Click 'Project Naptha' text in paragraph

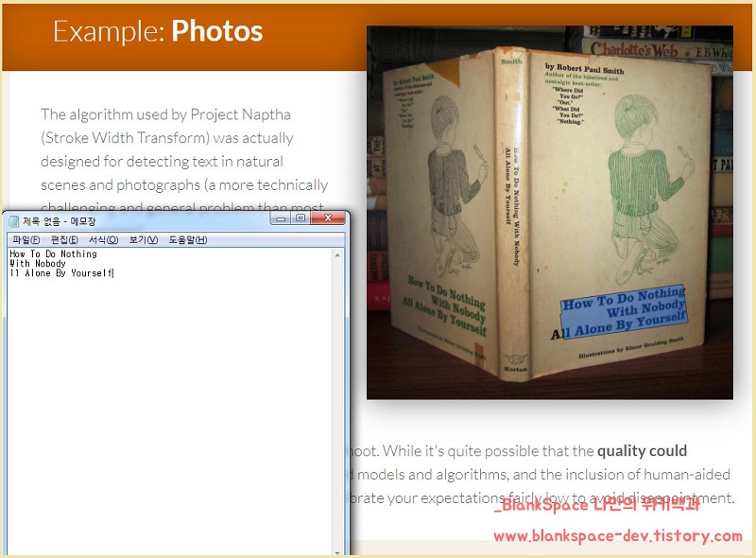tap(241, 114)
